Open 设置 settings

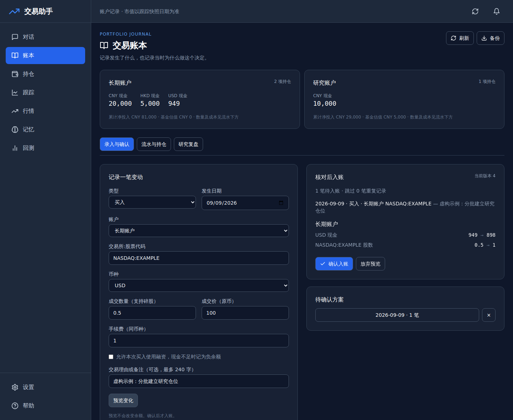click(x=45, y=387)
